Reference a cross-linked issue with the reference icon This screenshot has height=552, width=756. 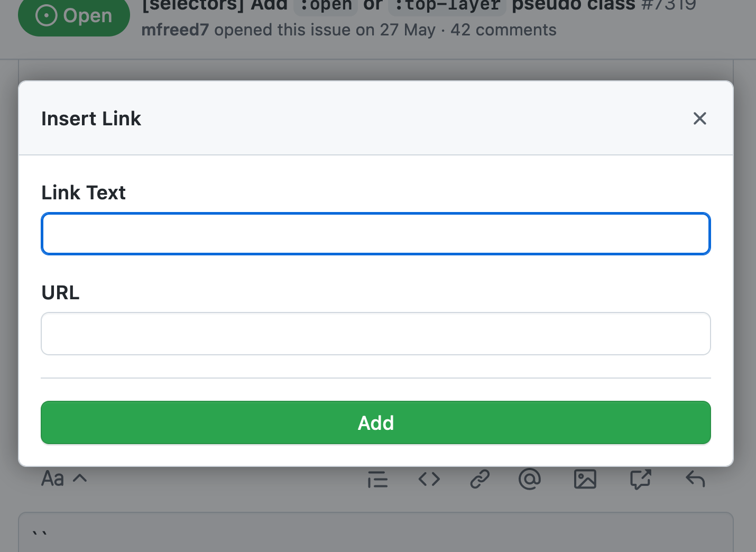[640, 479]
